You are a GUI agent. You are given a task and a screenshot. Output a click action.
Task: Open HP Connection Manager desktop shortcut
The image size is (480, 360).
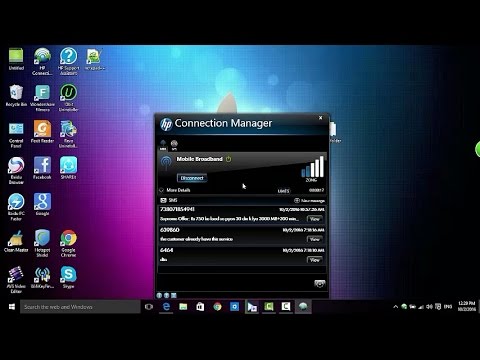[x=42, y=61]
